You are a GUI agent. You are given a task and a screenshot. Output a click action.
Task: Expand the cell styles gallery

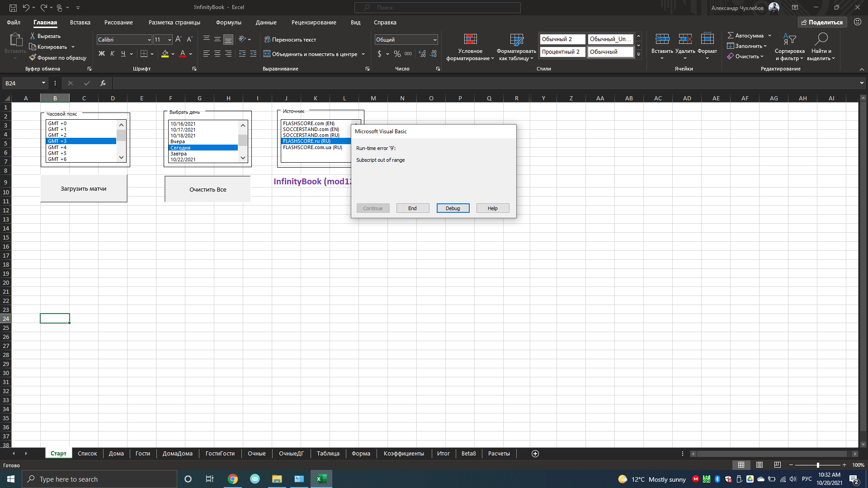638,55
